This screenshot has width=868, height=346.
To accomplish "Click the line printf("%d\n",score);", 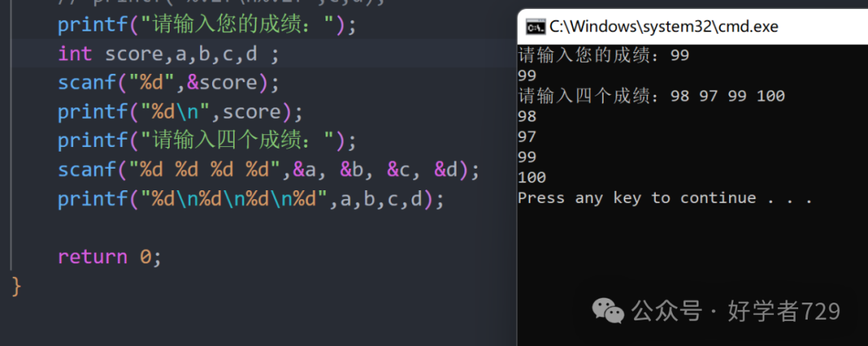I will click(181, 112).
